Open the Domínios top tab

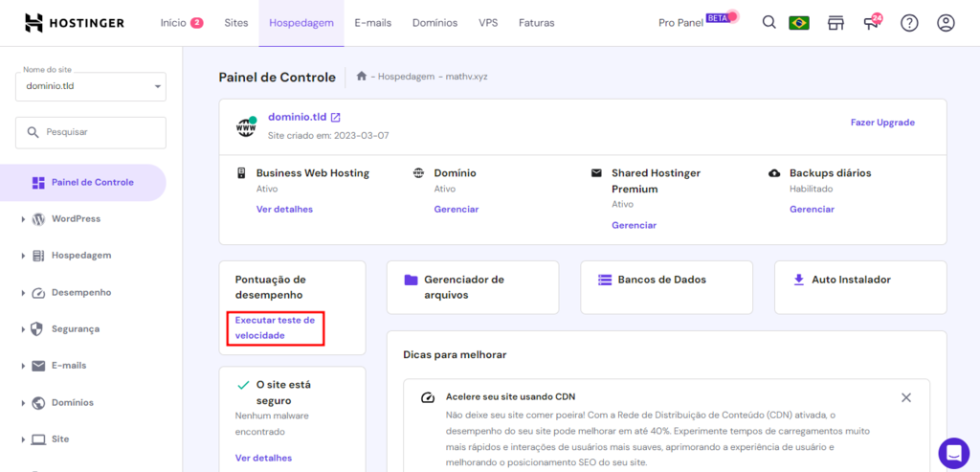[435, 23]
